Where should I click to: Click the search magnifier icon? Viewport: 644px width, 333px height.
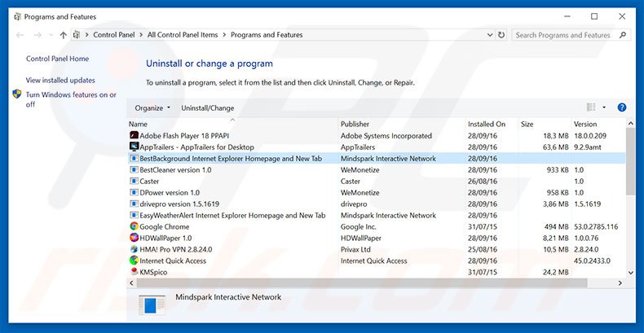point(623,35)
